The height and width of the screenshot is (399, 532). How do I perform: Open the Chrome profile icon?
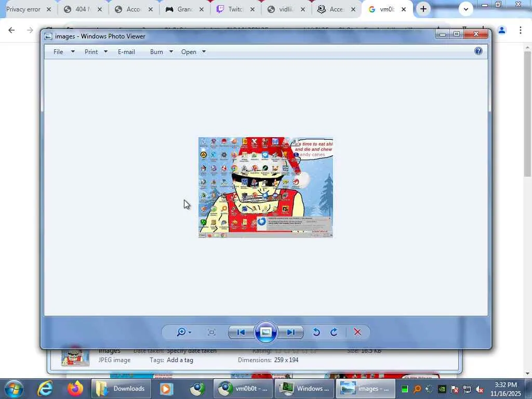502,30
